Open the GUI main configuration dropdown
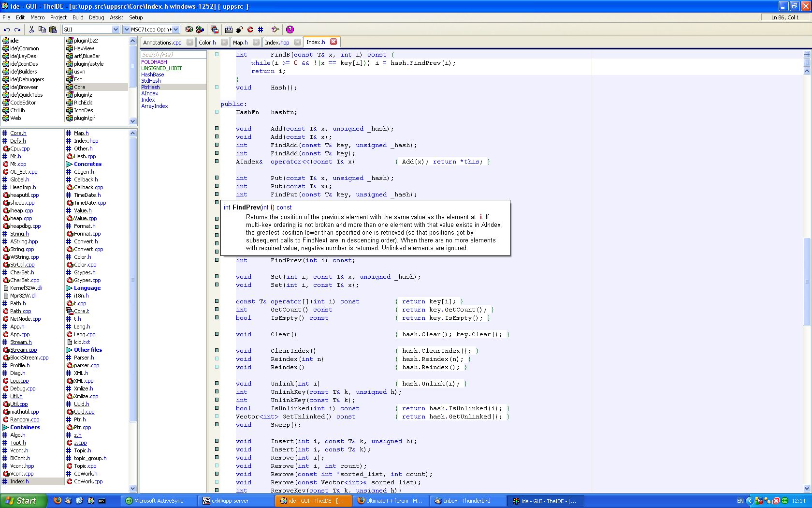Screen dimensions: 812x508 (116, 30)
